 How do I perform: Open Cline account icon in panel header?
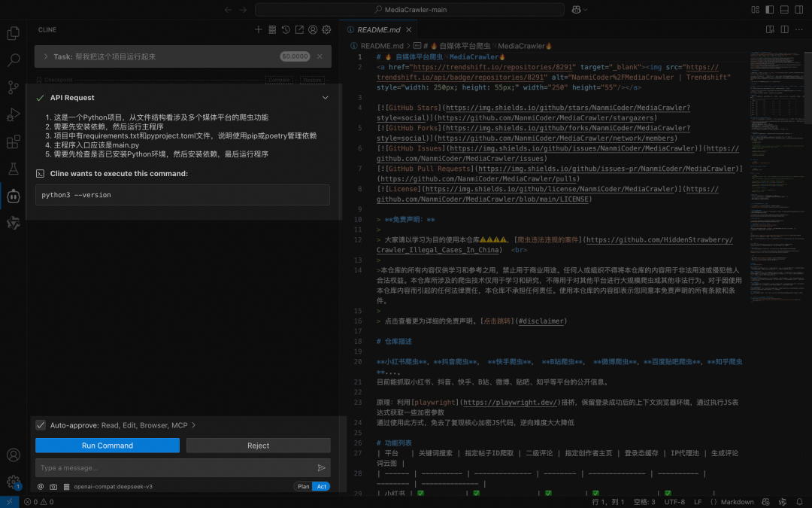click(313, 29)
